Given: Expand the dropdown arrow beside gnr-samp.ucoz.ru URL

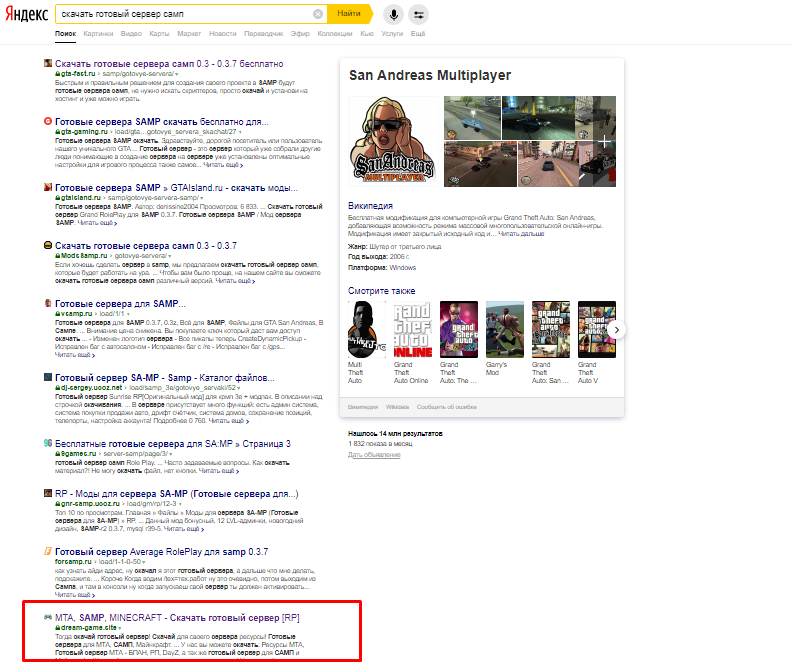Looking at the screenshot, I should [x=180, y=504].
